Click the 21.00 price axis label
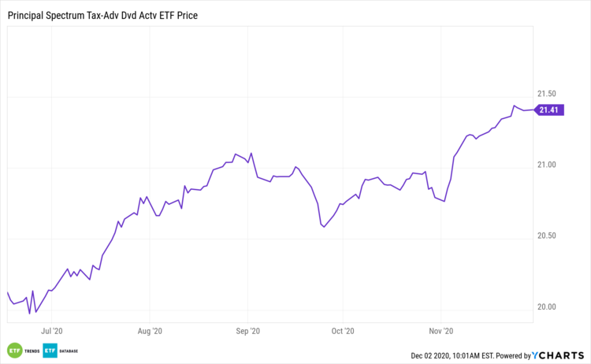The width and height of the screenshot is (591, 364). pos(547,165)
